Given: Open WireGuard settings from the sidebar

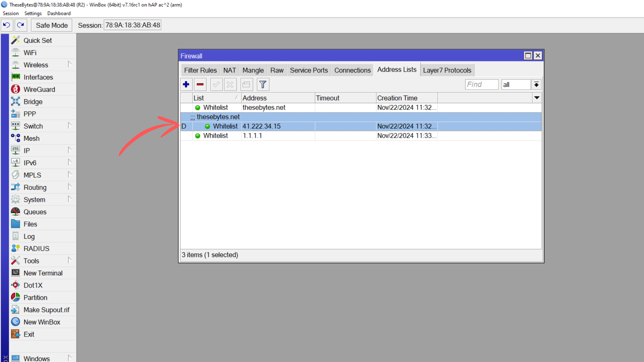Looking at the screenshot, I should pyautogui.click(x=39, y=89).
